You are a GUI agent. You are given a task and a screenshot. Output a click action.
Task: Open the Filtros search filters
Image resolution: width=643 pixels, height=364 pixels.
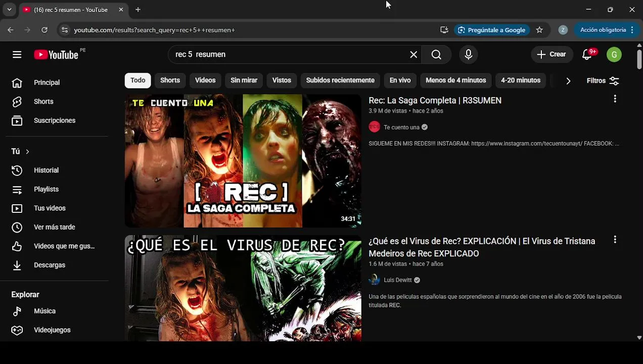[603, 80]
